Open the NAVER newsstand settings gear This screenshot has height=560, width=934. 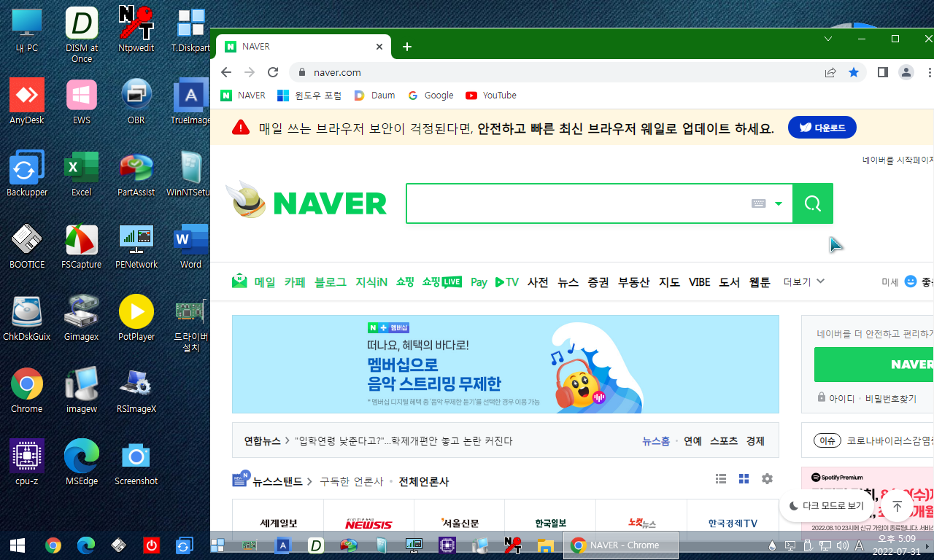pyautogui.click(x=767, y=479)
